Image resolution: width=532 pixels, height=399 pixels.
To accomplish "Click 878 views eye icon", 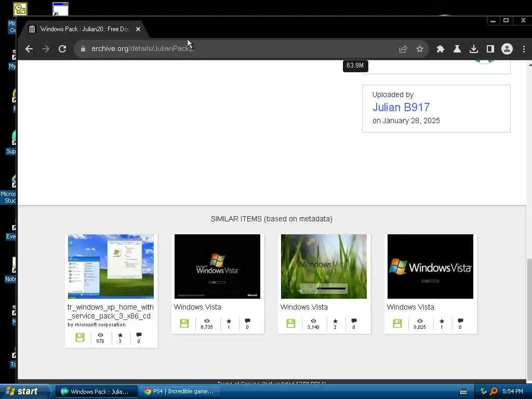I will [x=100, y=335].
